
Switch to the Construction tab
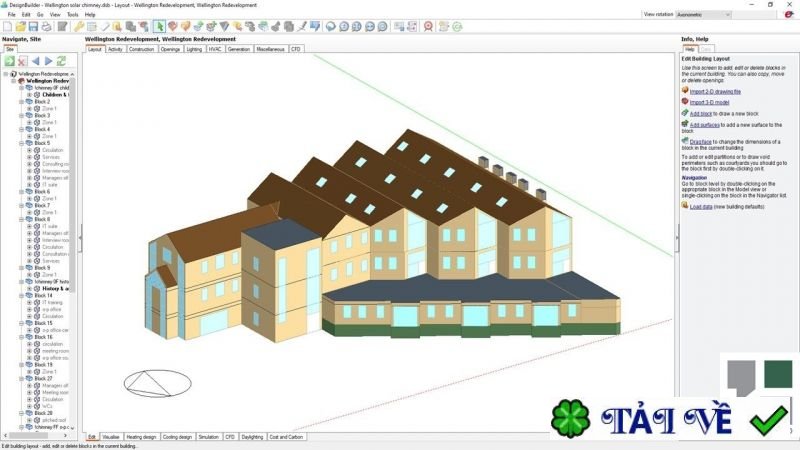coord(141,49)
